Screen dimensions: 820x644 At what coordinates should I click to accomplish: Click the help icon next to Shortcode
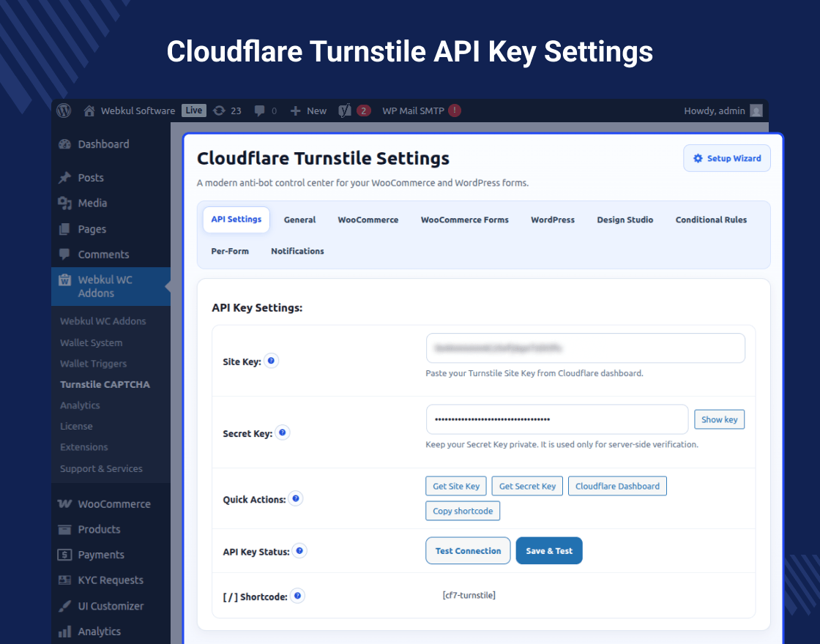point(297,596)
